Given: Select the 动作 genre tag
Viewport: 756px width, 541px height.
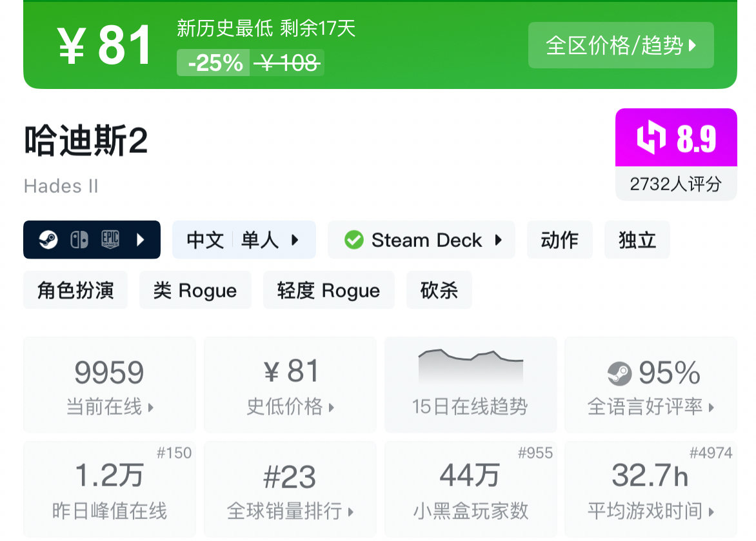Looking at the screenshot, I should tap(559, 240).
